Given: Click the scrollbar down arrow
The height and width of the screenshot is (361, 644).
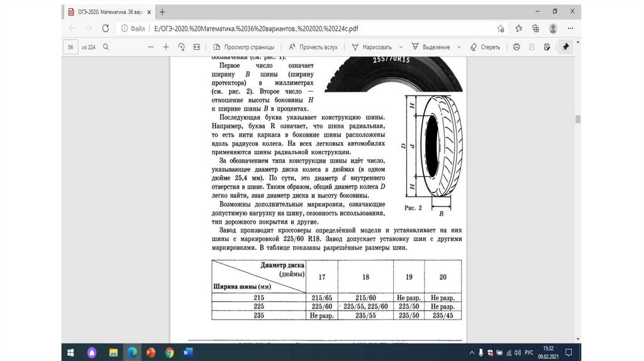Looking at the screenshot, I should point(578,339).
